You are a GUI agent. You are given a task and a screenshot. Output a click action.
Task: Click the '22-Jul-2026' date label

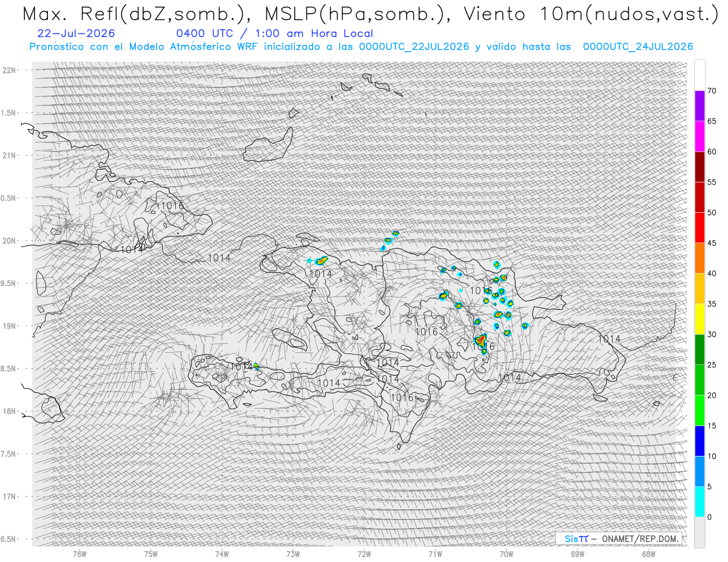coord(76,33)
